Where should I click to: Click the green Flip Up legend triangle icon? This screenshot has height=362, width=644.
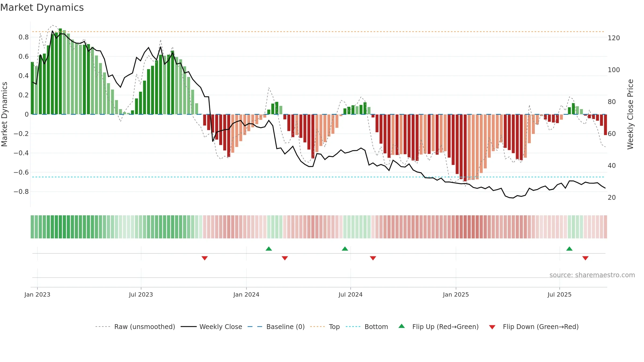(x=402, y=326)
